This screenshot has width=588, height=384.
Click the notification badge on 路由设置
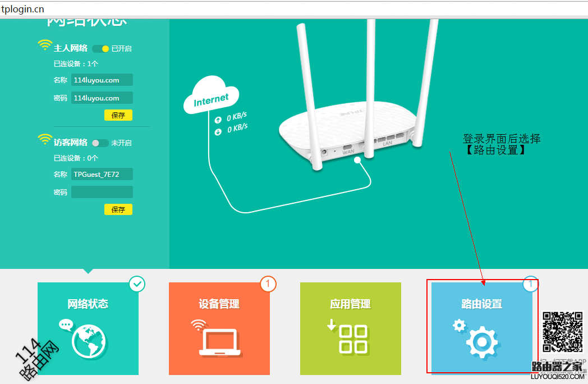pyautogui.click(x=530, y=284)
